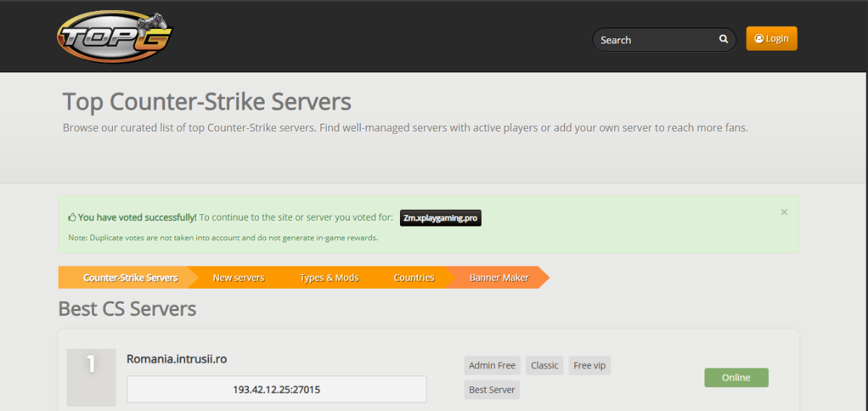Image resolution: width=868 pixels, height=411 pixels.
Task: Switch to the Countries tab
Action: pos(414,278)
